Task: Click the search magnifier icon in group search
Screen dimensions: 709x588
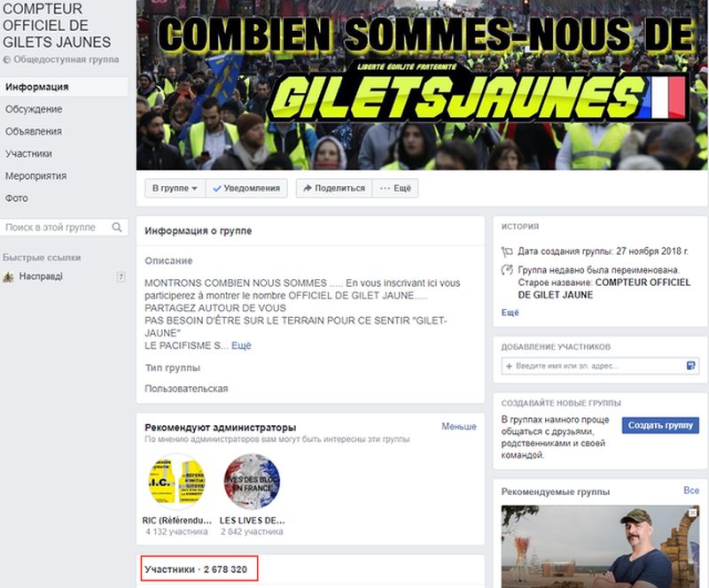Action: [117, 228]
